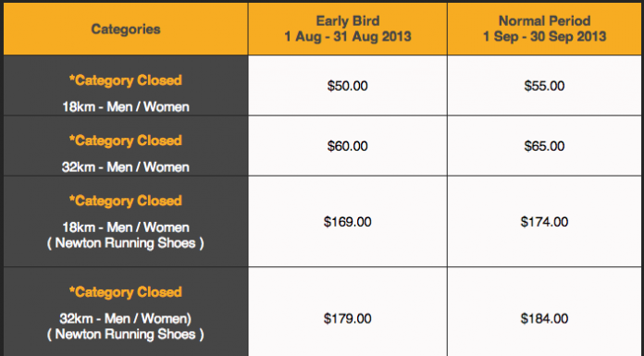Select 32km category with Newton Running Shoes
644x356 pixels.
click(126, 326)
